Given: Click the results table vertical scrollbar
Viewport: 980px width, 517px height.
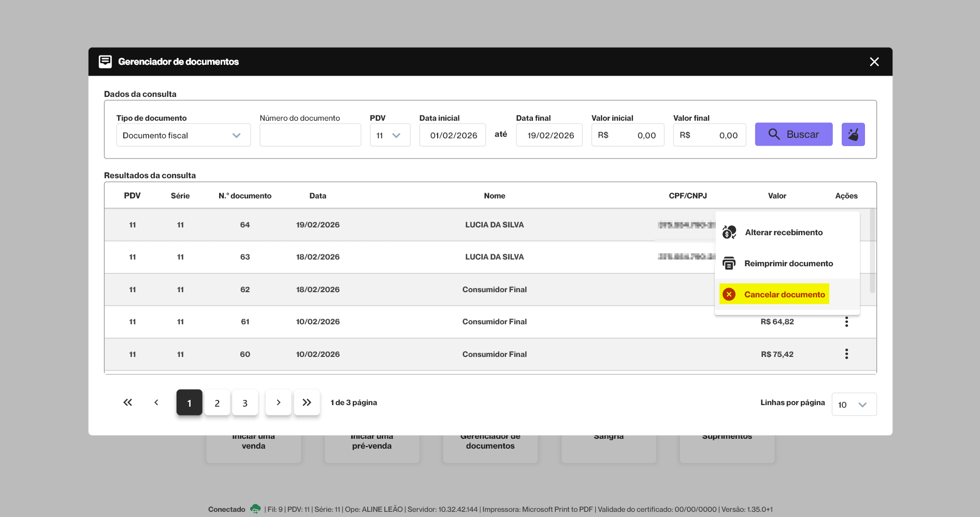Looking at the screenshot, I should pos(872,251).
